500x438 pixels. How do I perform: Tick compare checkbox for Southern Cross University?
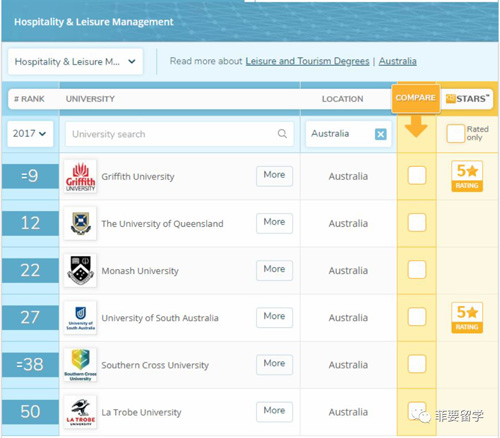click(417, 364)
